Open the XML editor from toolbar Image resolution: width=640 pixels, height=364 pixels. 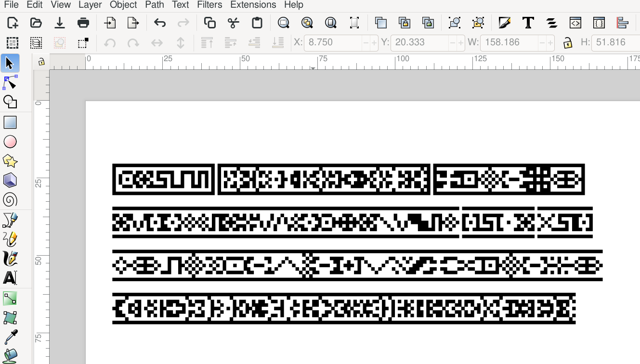[575, 23]
